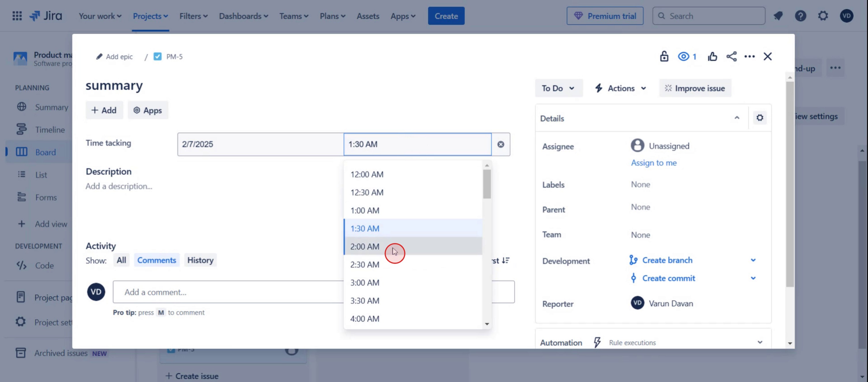Select the History activity filter
Screen dimensions: 868x382
[x=200, y=260]
